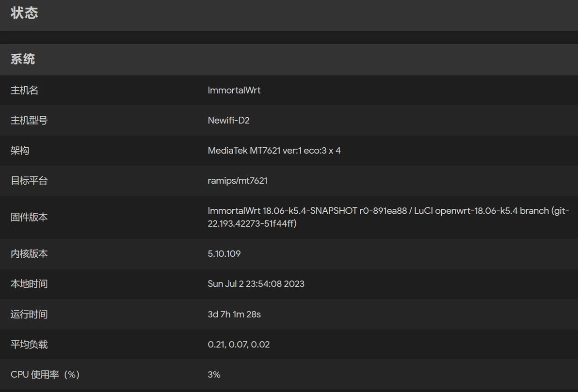The height and width of the screenshot is (392, 578).
Task: Click the 系统 section header
Action: (x=23, y=59)
